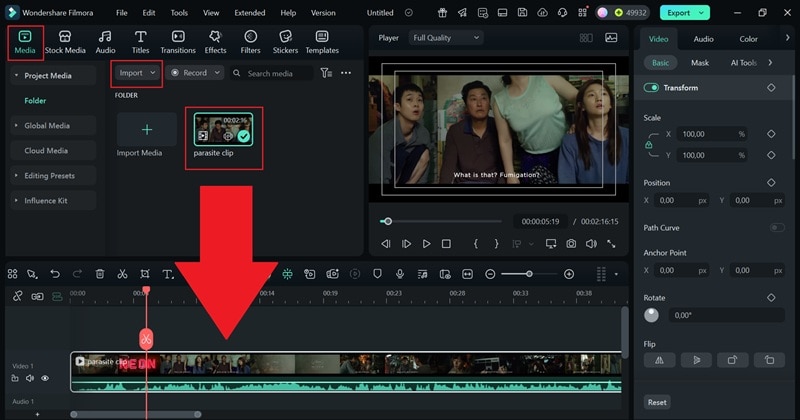Screen dimensions: 800x420
Task: Switch to the Audio properties tab
Action: click(x=703, y=39)
